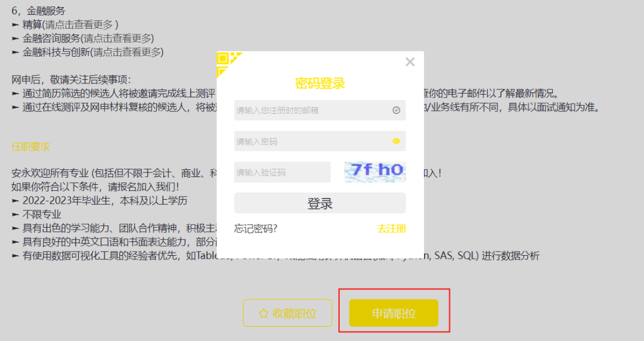Click the 密码登录 dialog title
This screenshot has width=644, height=341.
(x=320, y=83)
